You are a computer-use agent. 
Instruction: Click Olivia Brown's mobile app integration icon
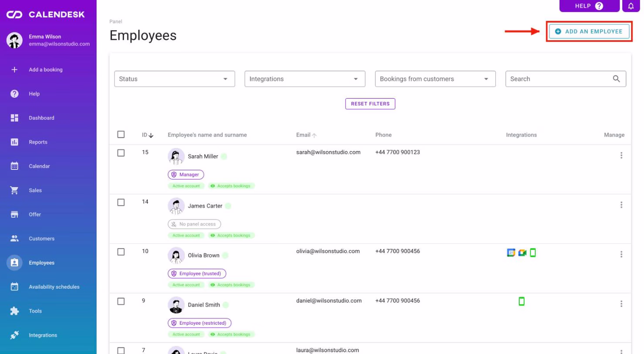(x=532, y=252)
